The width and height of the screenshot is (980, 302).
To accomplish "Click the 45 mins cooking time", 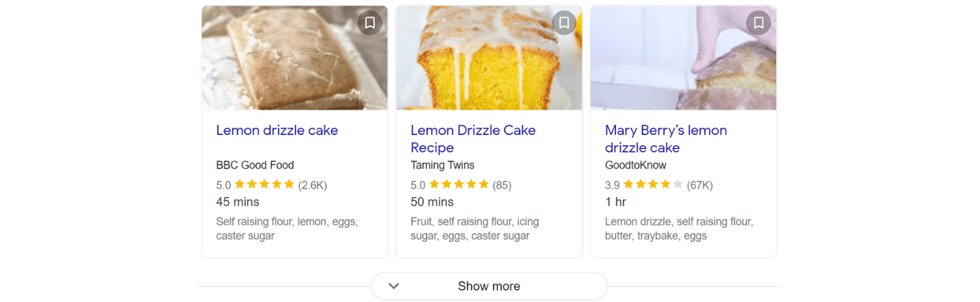I will tap(238, 202).
